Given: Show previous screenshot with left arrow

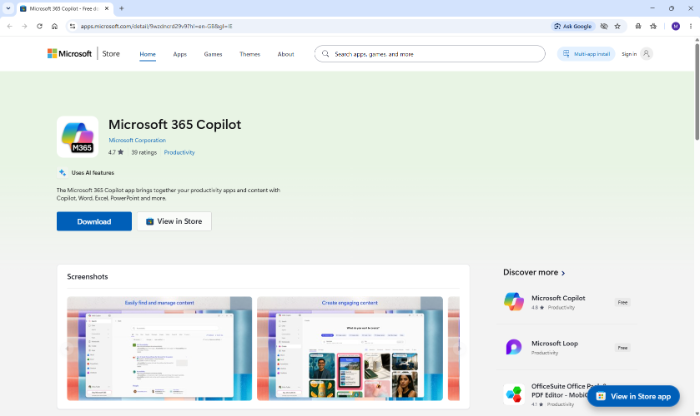Looking at the screenshot, I should tap(68, 349).
